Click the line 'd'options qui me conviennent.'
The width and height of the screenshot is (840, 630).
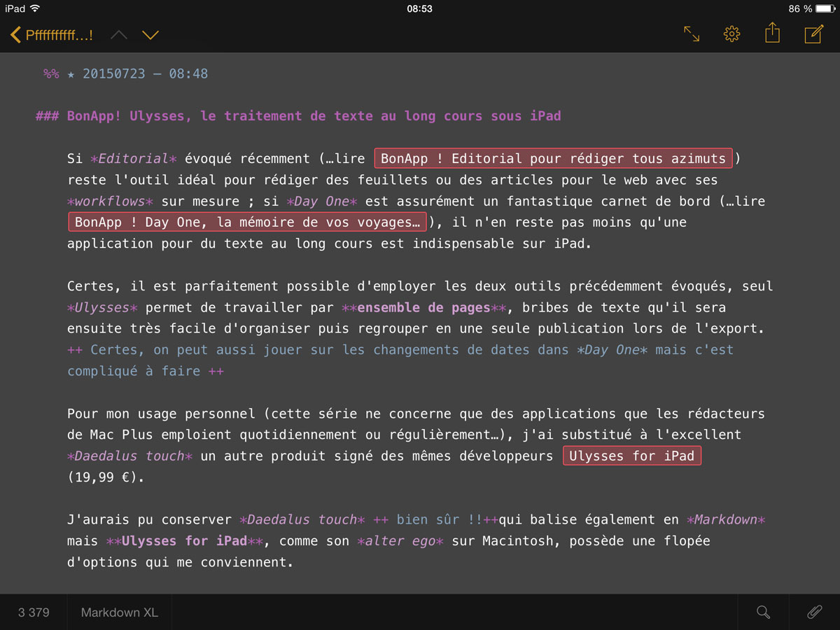(x=181, y=562)
